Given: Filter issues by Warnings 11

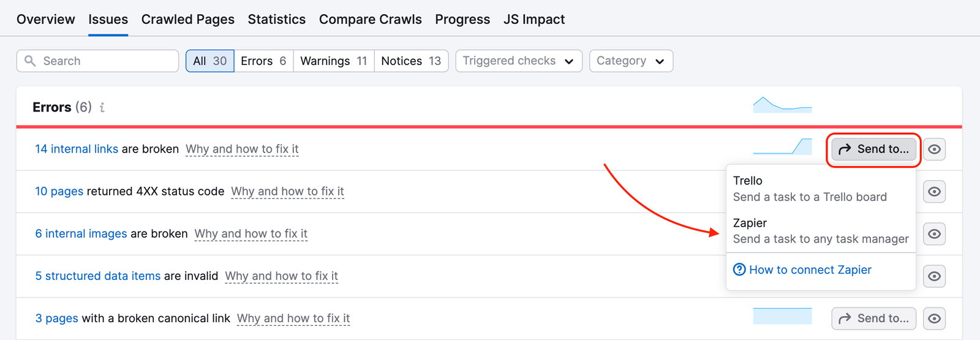Looking at the screenshot, I should click(333, 61).
